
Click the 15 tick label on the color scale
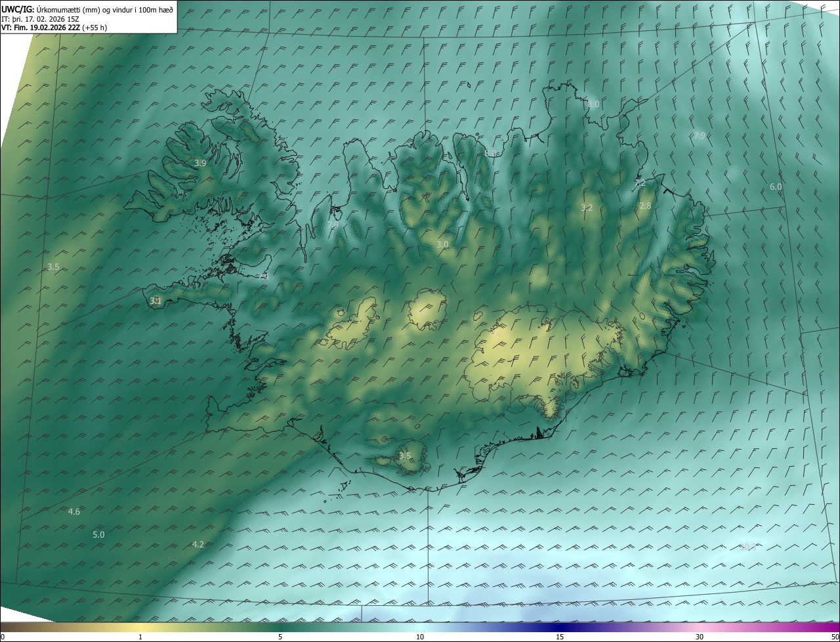click(x=560, y=637)
